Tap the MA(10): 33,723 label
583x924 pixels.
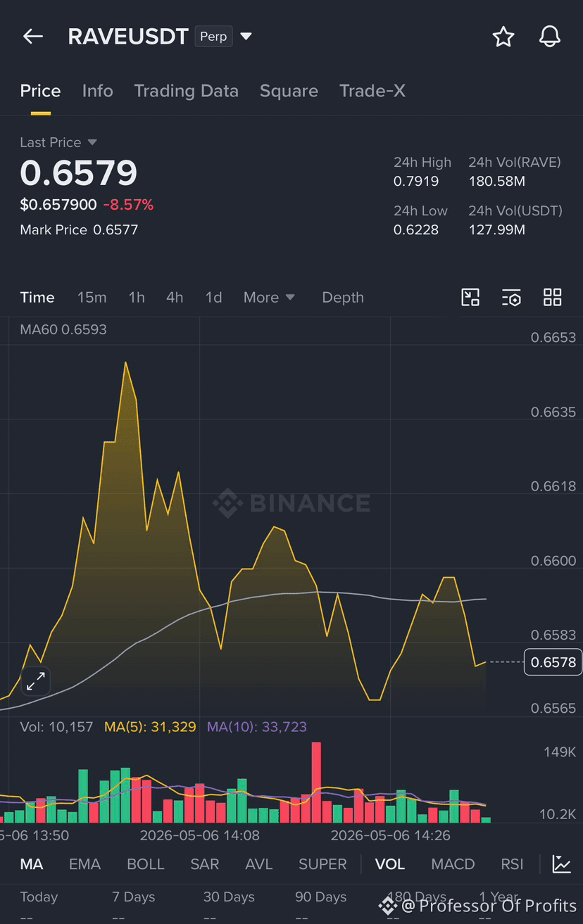tap(257, 727)
